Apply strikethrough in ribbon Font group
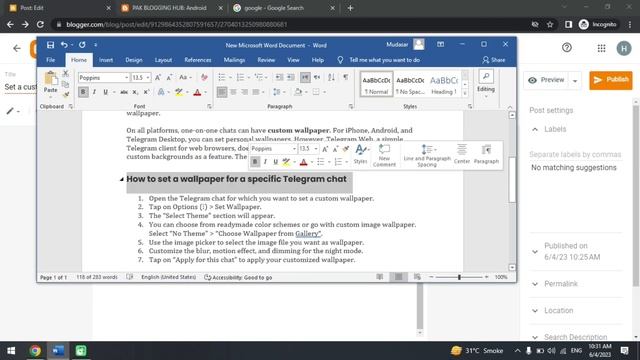This screenshot has width=640, height=360. (x=124, y=92)
